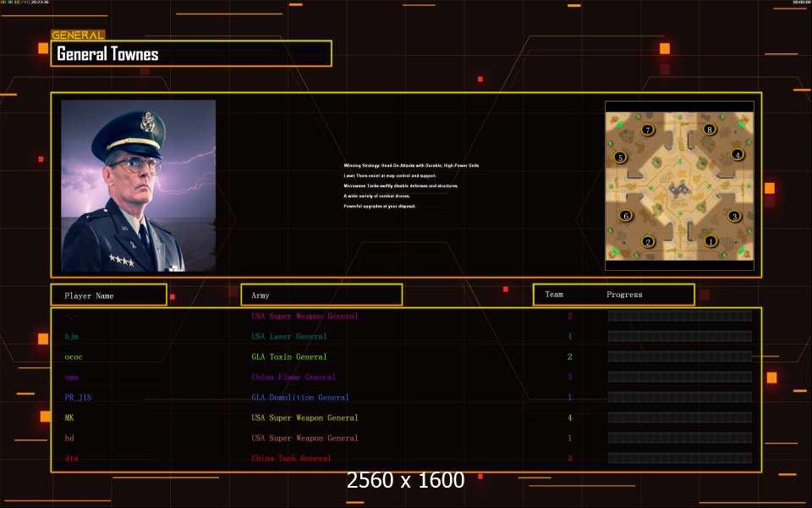Select start position 8 on the minimap
Viewport: 812px width, 508px height.
tap(710, 129)
